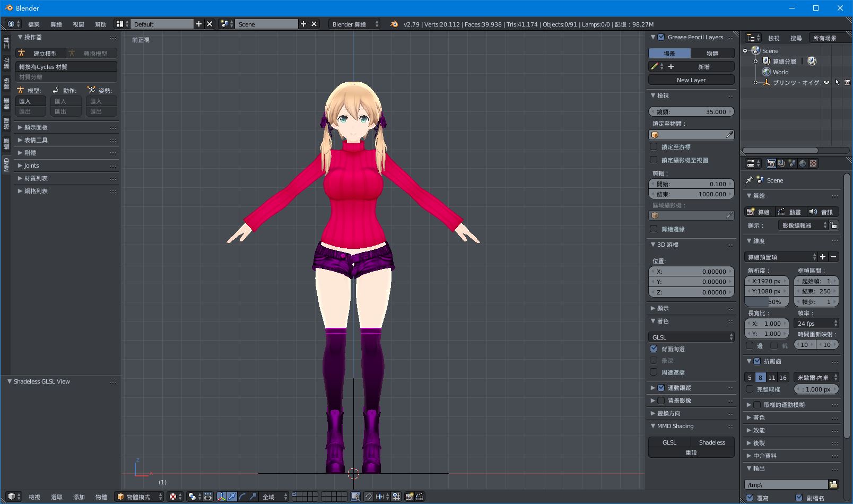Viewport: 853px width, 504px height.
Task: Select the Render Layers properties tab
Action: pyautogui.click(x=781, y=163)
